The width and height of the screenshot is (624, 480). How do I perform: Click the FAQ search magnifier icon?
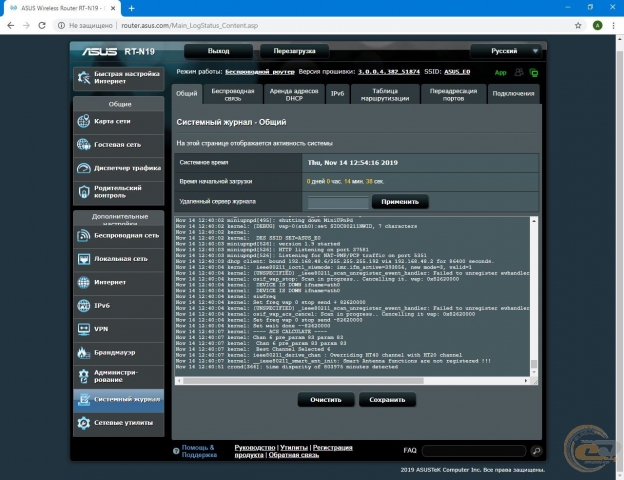(536, 451)
